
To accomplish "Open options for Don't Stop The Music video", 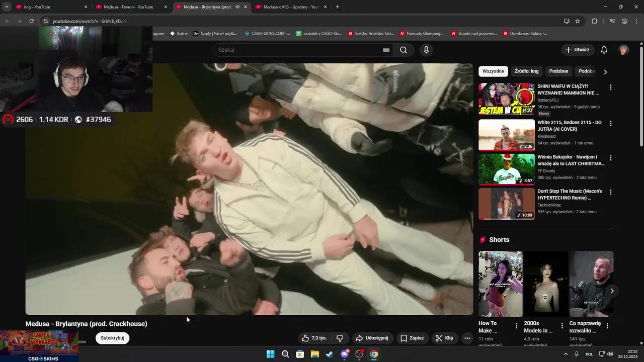I will coord(611,192).
